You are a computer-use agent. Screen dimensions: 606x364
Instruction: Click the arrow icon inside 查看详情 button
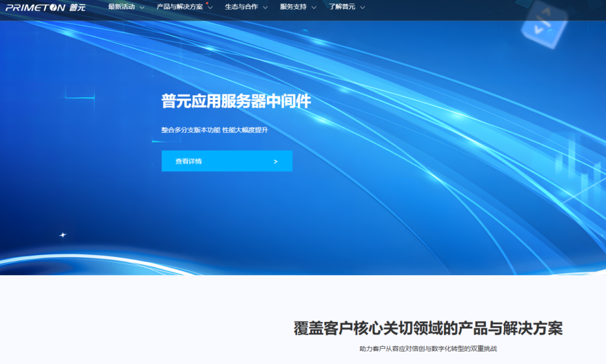[276, 161]
